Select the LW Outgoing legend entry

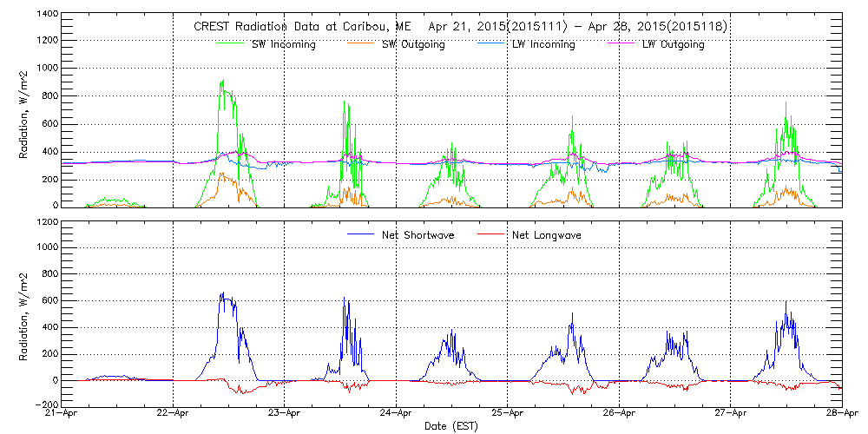point(673,44)
